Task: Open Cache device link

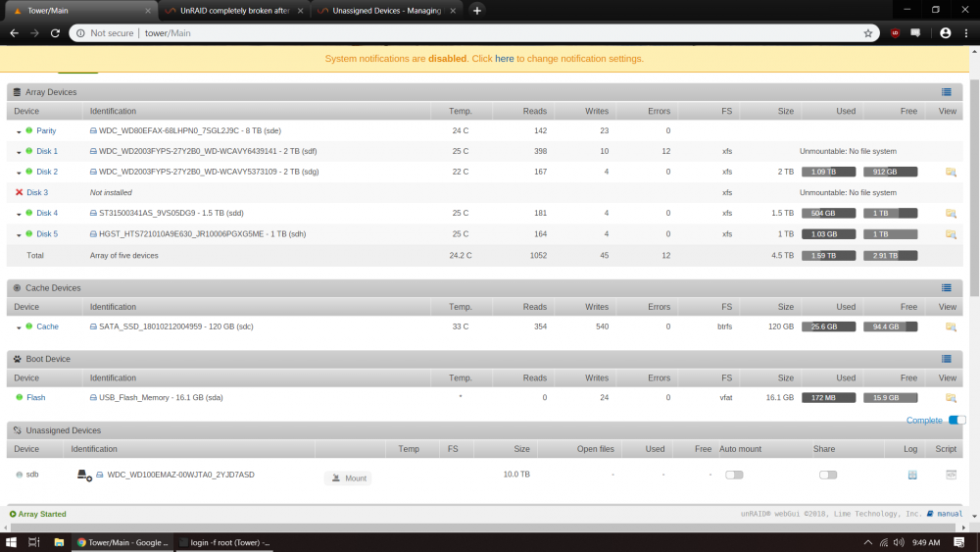Action: [47, 326]
